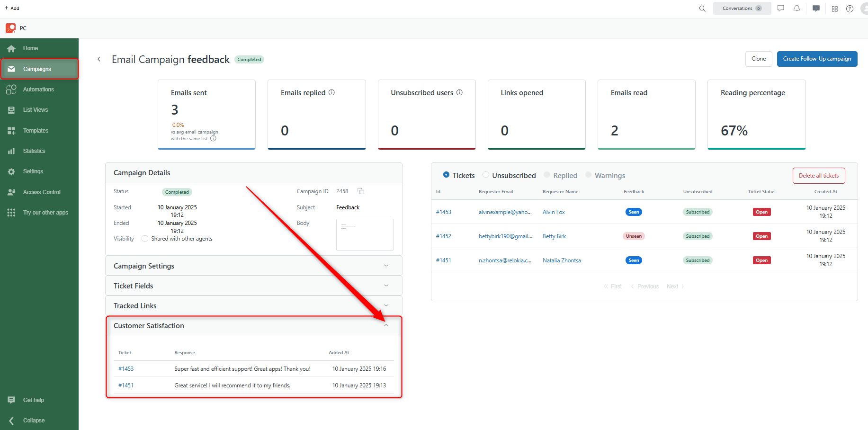The width and height of the screenshot is (868, 430).
Task: Select the Warnings radio button
Action: coord(588,175)
